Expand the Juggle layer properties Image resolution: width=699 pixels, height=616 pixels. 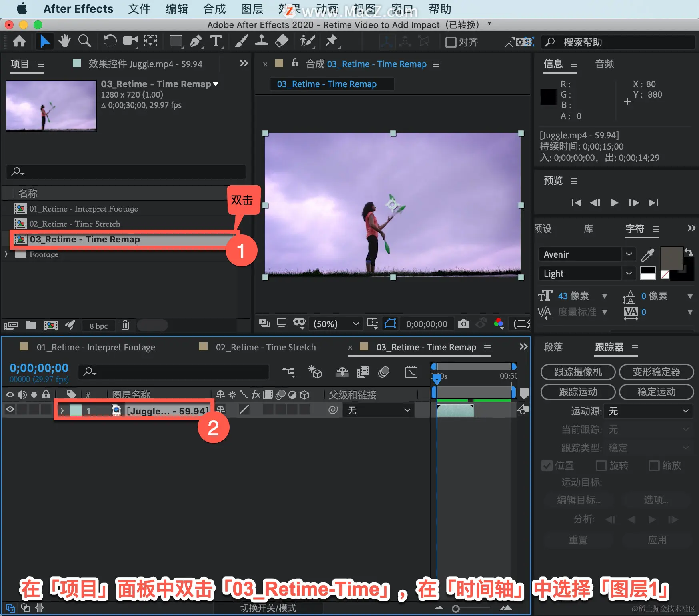pyautogui.click(x=62, y=411)
